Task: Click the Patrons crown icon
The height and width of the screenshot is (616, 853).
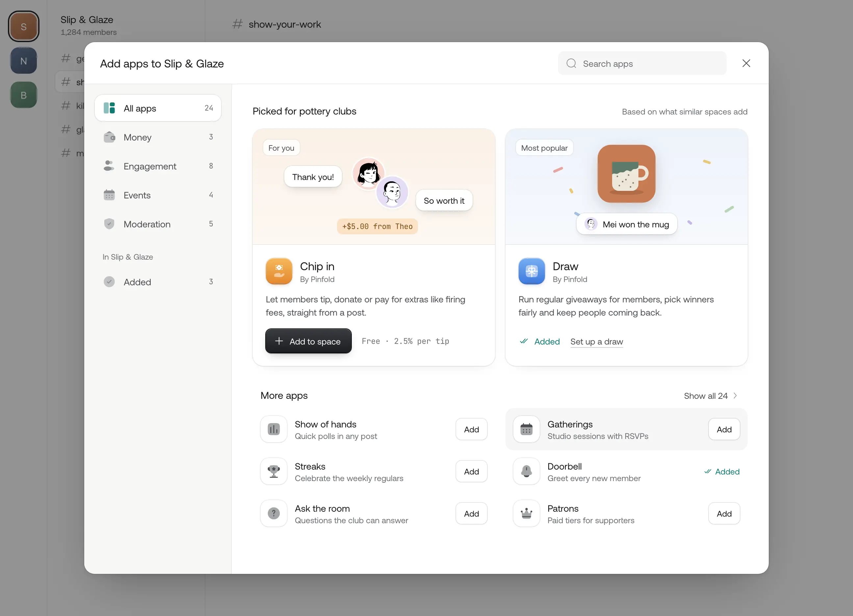Action: [x=526, y=513]
